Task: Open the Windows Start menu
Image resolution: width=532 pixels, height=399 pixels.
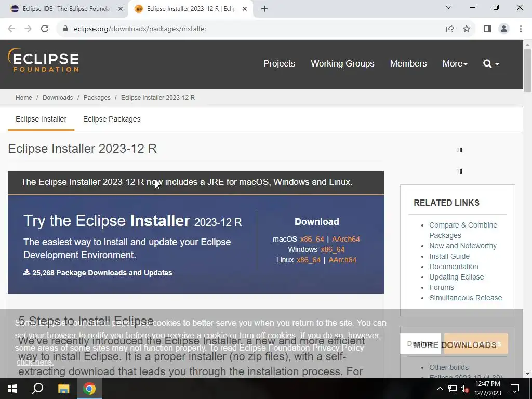Action: [12, 389]
